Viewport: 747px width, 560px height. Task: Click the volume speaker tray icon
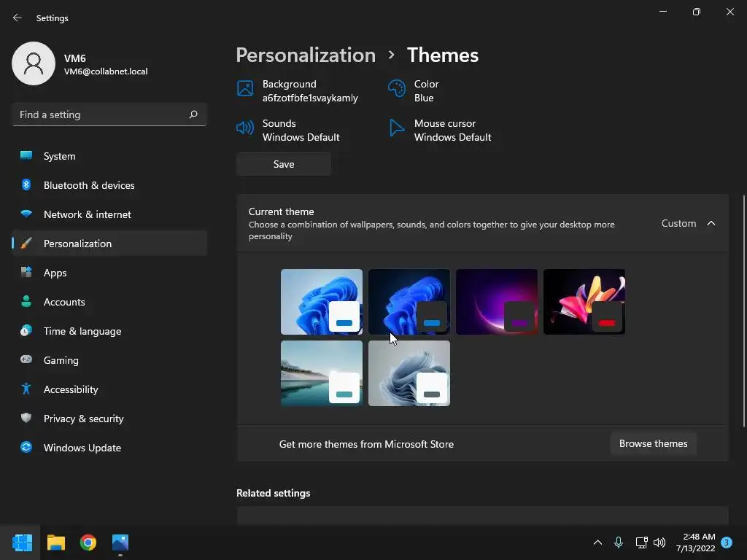coord(659,542)
